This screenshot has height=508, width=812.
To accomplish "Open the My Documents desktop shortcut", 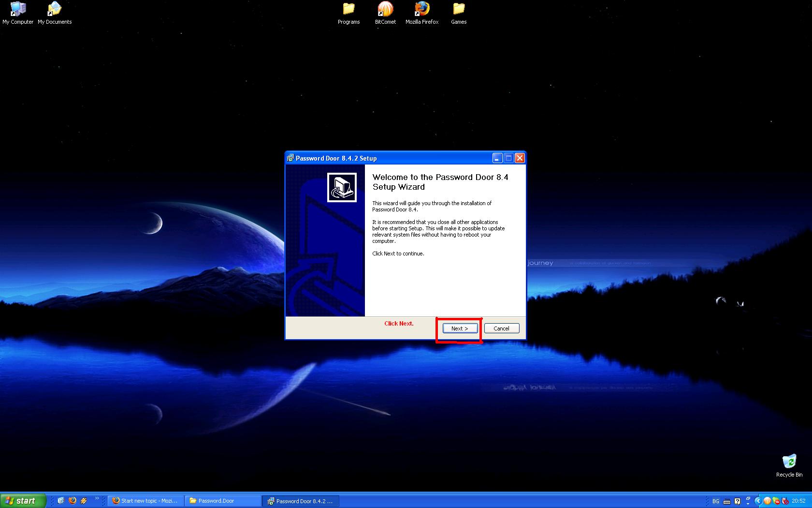I will pos(55,13).
